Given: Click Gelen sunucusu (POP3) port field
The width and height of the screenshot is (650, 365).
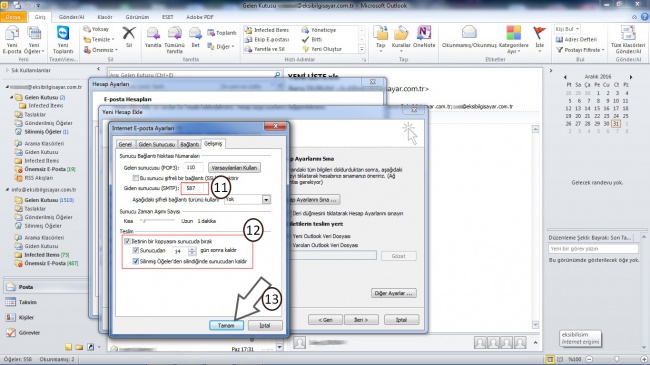Looking at the screenshot, I should click(x=193, y=168).
